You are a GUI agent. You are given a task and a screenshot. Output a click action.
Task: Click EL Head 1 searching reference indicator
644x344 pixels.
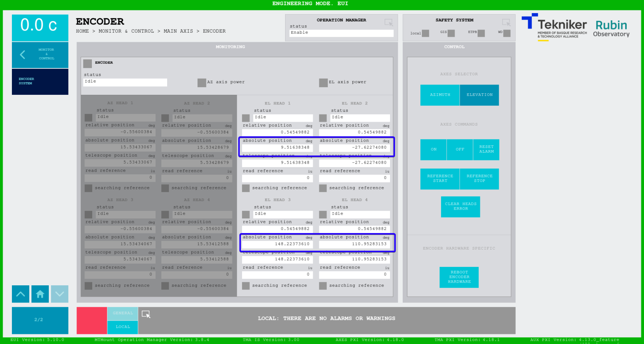(246, 188)
